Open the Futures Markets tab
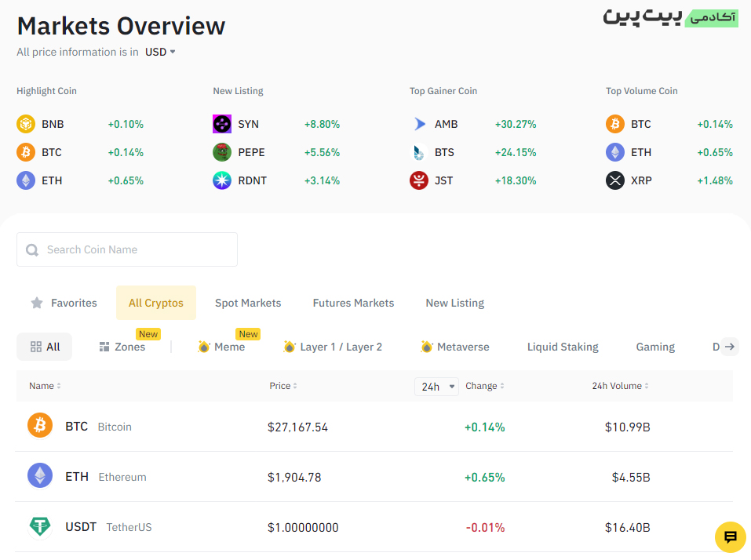This screenshot has height=560, width=751. coord(353,303)
